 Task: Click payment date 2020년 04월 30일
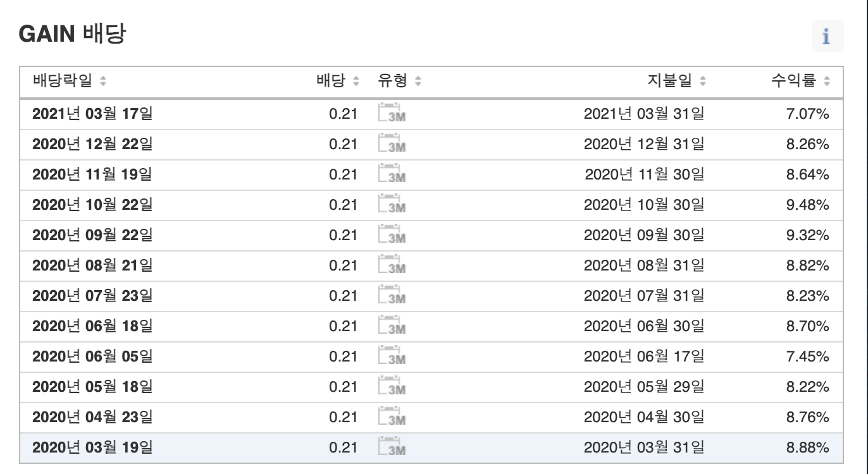(644, 417)
